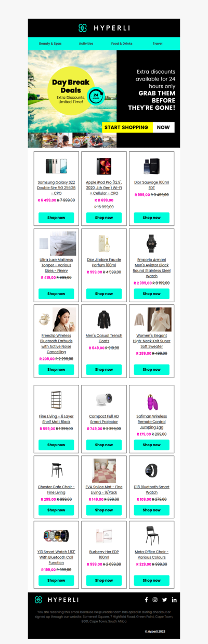The height and width of the screenshot is (644, 208).
Task: Open the Instagram icon in footer
Action: (155, 600)
